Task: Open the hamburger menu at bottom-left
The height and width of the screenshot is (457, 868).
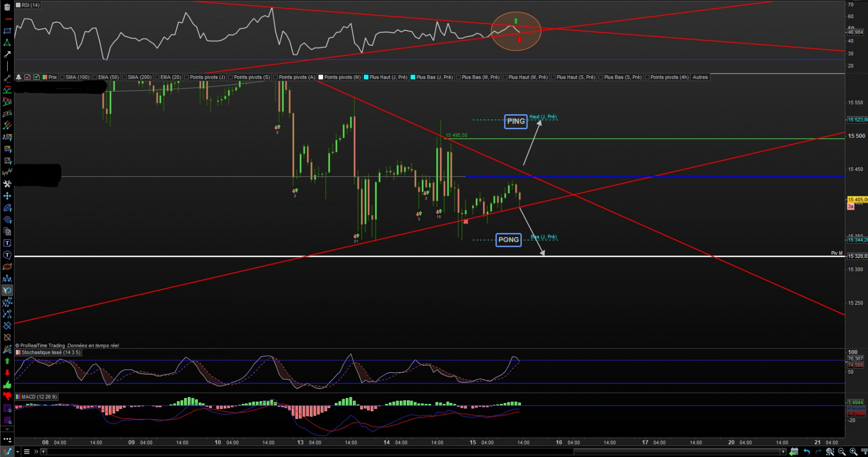Action: (27, 452)
